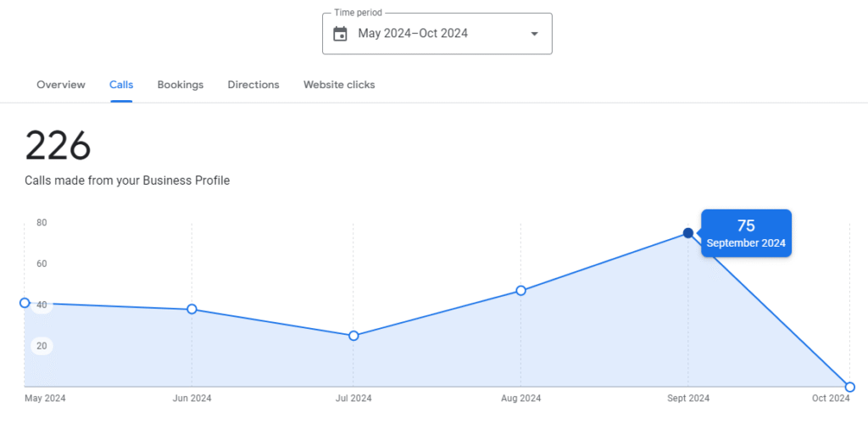Viewport: 868px width, 429px height.
Task: Click the Sept 2024 axis label
Action: tap(688, 398)
